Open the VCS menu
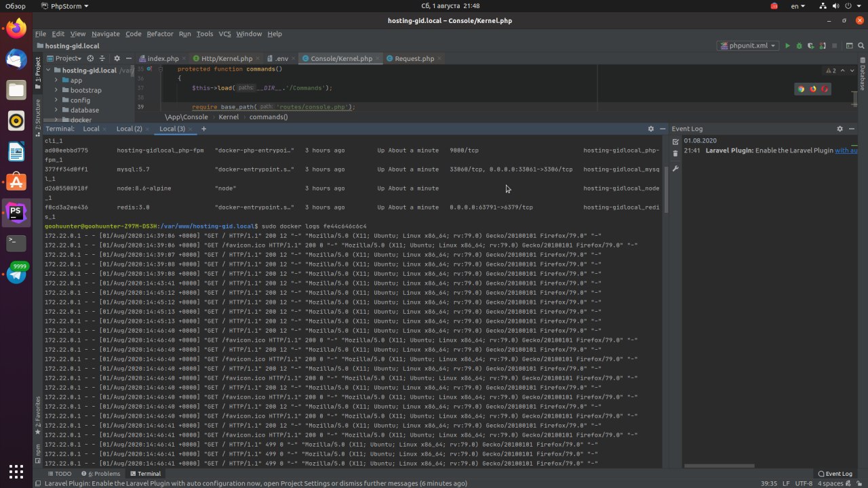Screen dimensions: 868x488 [x=224, y=34]
